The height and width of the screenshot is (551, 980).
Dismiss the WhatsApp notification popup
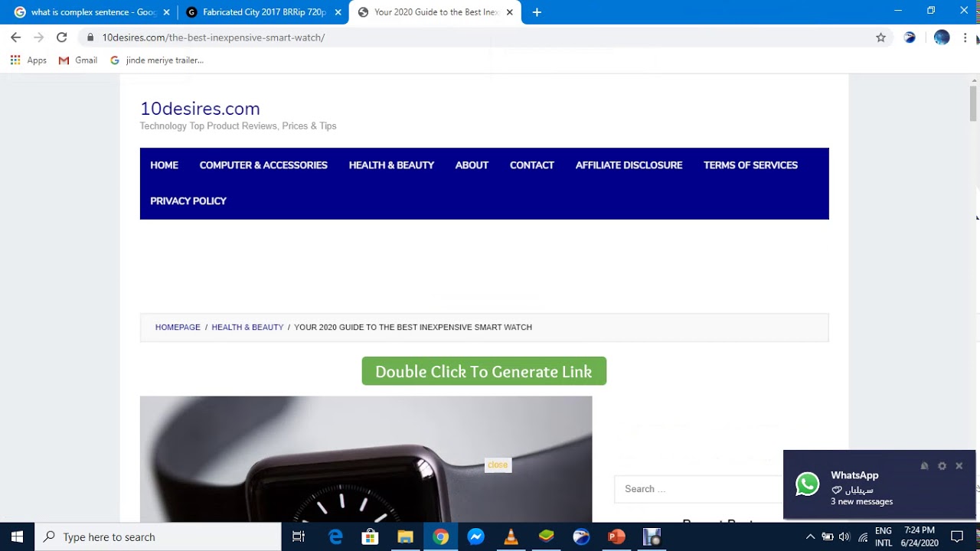coord(959,466)
